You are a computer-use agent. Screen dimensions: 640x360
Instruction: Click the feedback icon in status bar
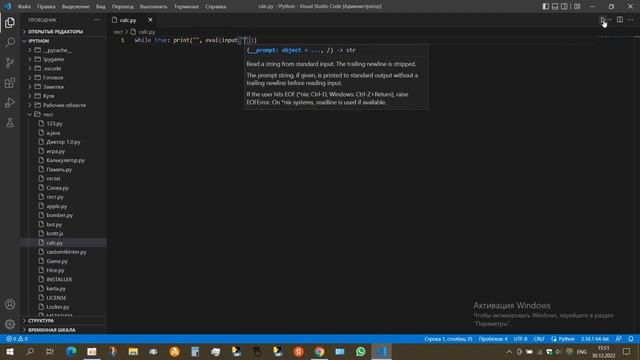click(x=619, y=339)
